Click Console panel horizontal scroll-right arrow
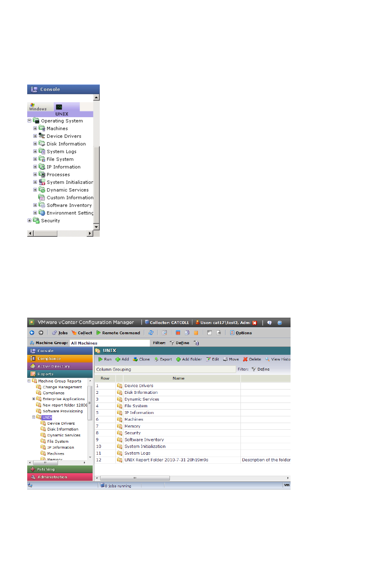 pyautogui.click(x=90, y=234)
